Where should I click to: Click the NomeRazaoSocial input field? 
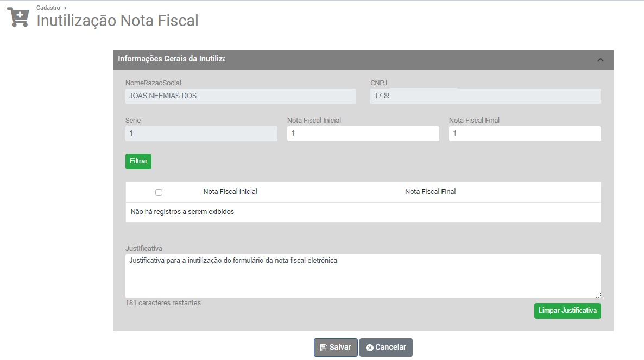pos(241,96)
